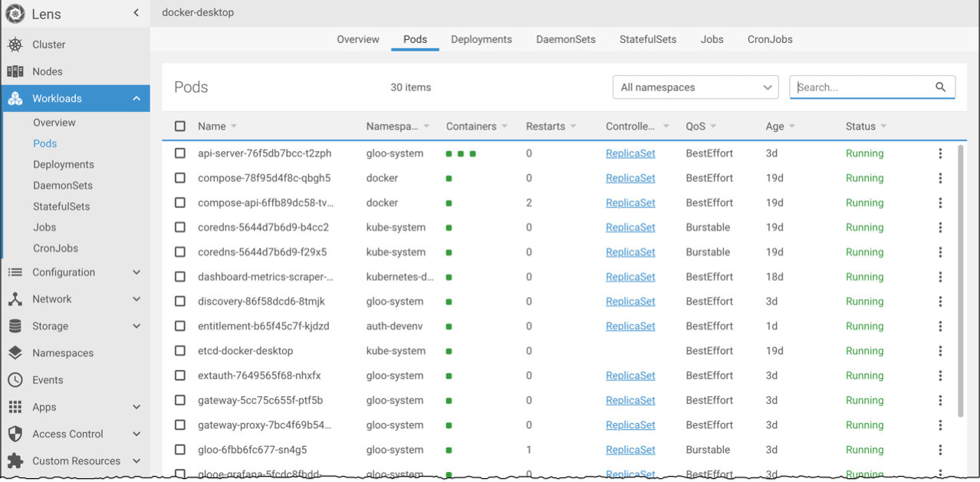The width and height of the screenshot is (980, 482).
Task: Select the gloo-6fbb6fc677-sn4g5 checkbox
Action: pyautogui.click(x=180, y=450)
